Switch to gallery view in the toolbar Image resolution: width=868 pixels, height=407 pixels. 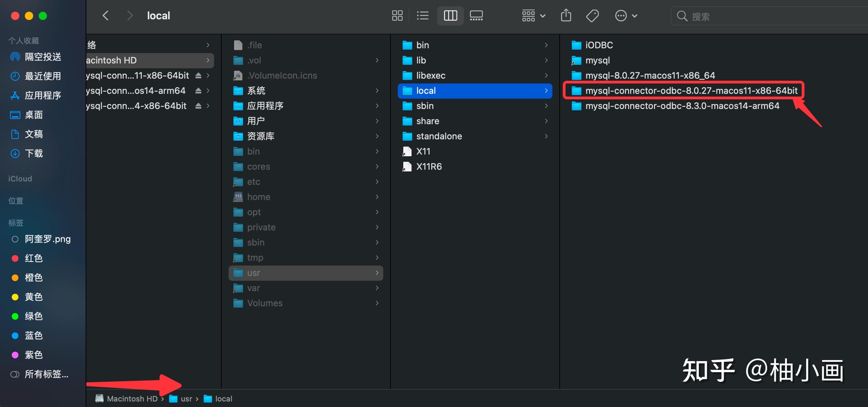point(476,16)
